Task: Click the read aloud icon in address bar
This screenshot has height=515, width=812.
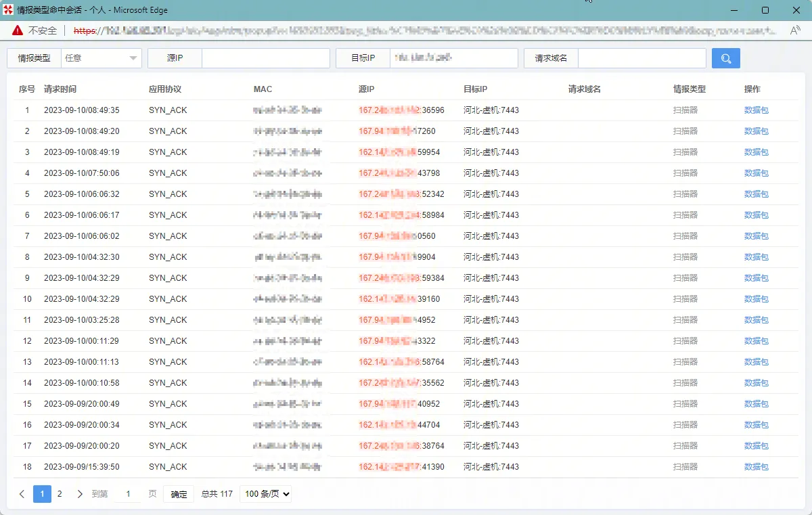Action: point(795,30)
